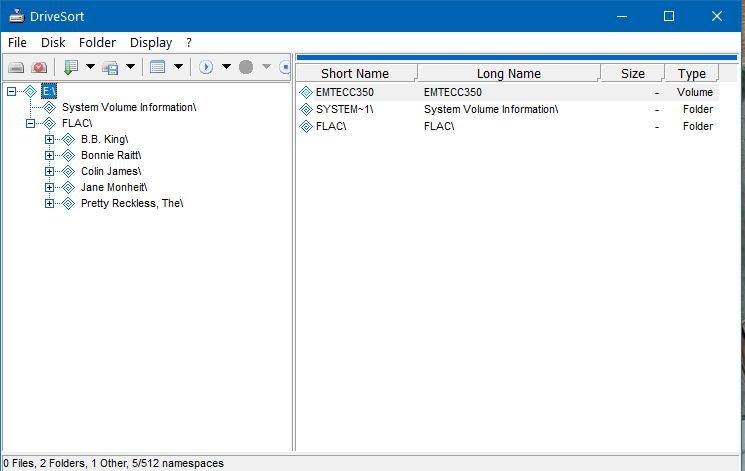This screenshot has width=745, height=471.
Task: Click the diamond icon beside tree FLAC\
Action: pos(49,124)
